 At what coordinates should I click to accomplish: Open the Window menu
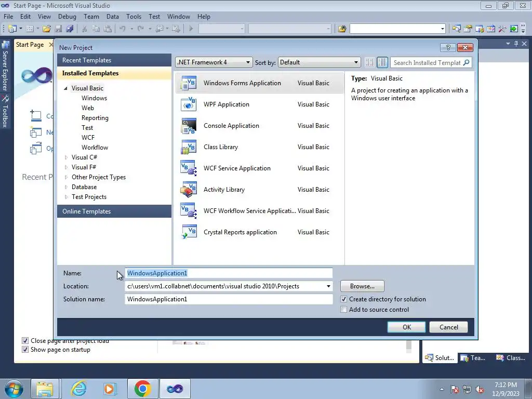click(179, 16)
